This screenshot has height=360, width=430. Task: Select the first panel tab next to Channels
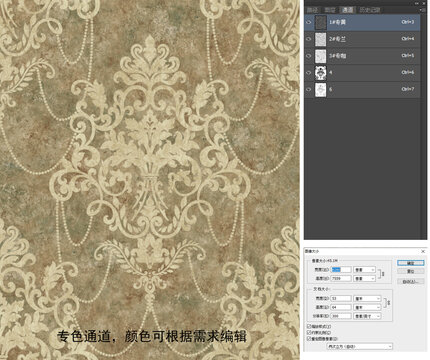click(312, 10)
